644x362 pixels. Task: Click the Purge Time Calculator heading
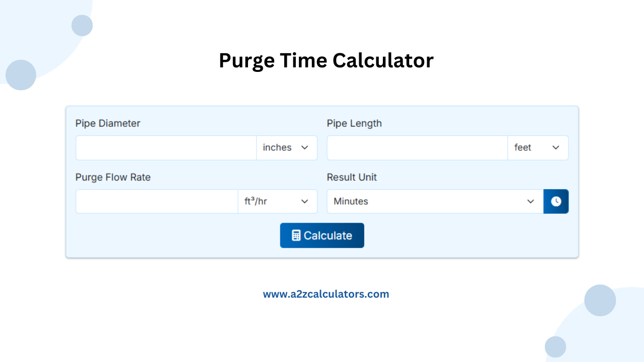click(326, 60)
